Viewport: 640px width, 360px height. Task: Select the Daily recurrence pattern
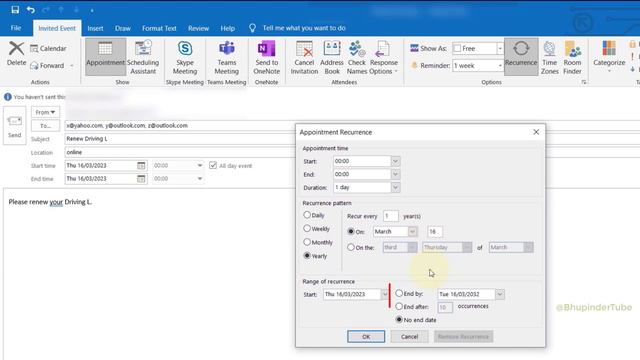[307, 215]
